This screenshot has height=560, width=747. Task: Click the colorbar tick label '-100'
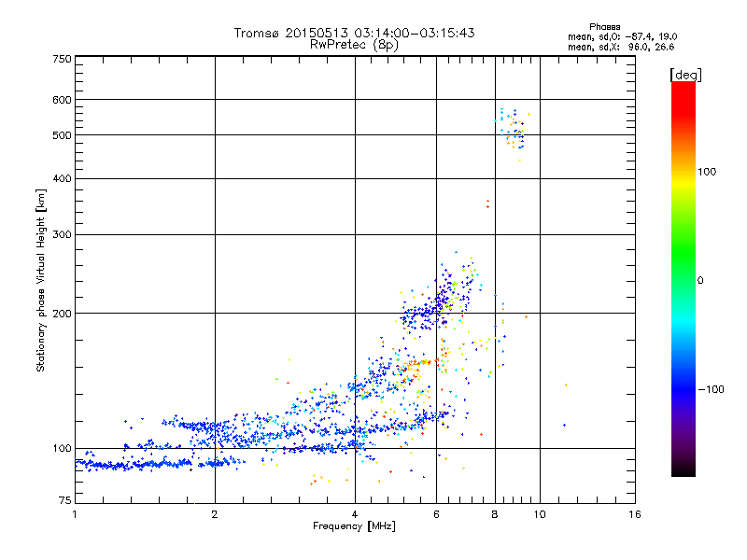711,389
